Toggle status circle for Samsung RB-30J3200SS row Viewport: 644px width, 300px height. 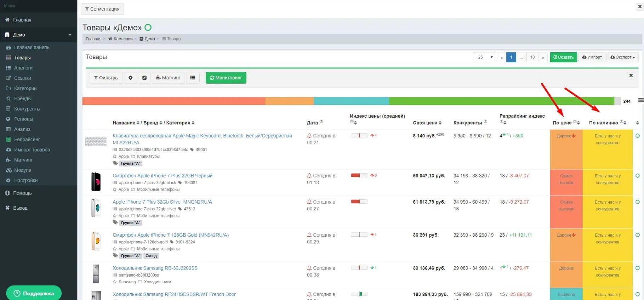tap(638, 268)
